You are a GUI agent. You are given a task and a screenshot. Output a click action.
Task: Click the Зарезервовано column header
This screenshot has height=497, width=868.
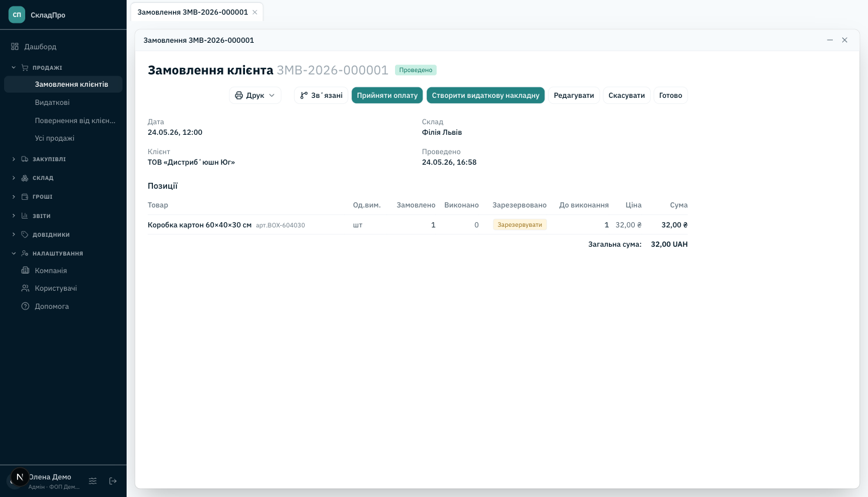click(519, 205)
